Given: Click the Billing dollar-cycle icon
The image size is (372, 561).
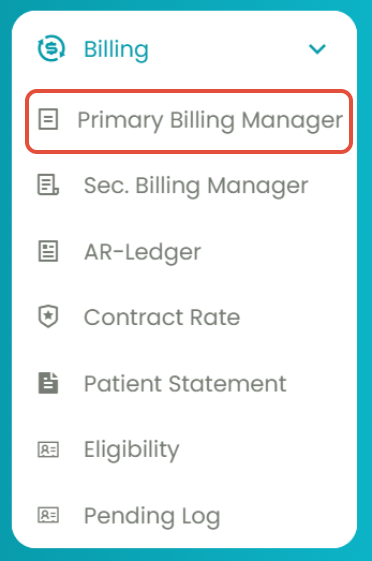Looking at the screenshot, I should (52, 48).
